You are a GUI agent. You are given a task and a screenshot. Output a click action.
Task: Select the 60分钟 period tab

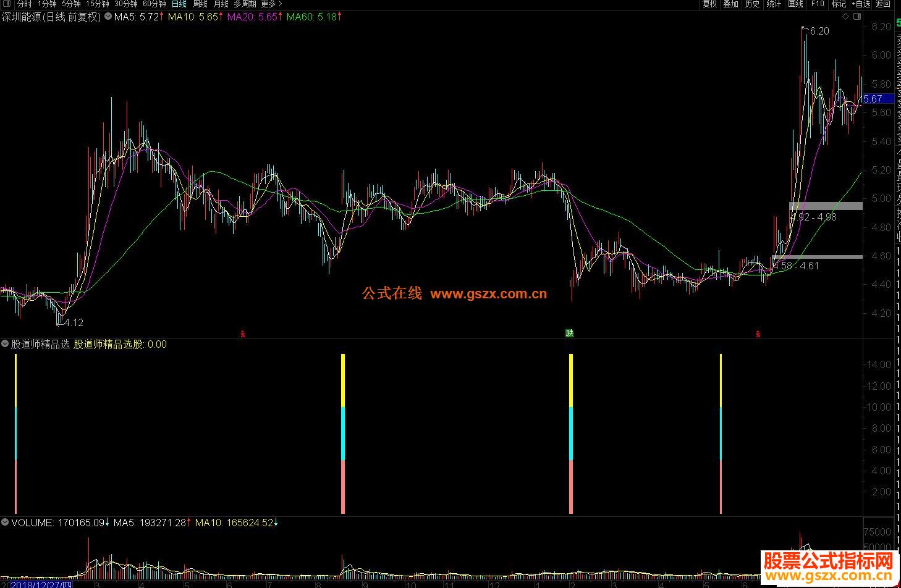[154, 4]
